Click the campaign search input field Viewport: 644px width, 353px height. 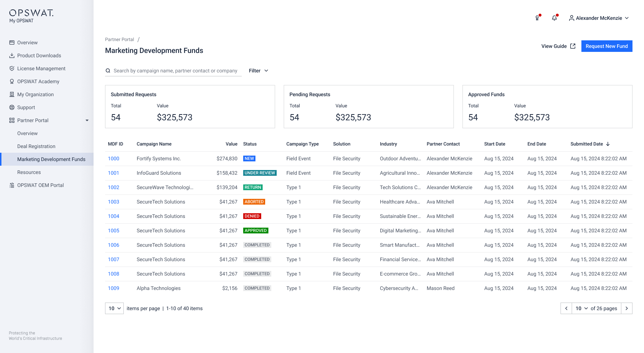point(176,71)
